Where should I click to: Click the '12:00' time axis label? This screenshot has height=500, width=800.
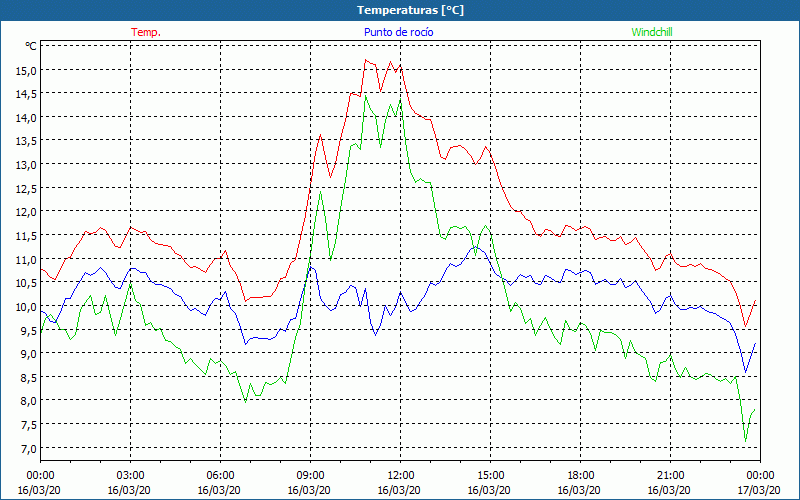coord(401,476)
